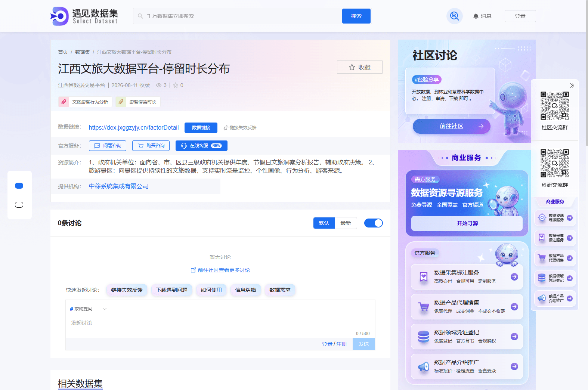Open the Select Dataset logo home
The width and height of the screenshot is (588, 390).
tap(84, 16)
